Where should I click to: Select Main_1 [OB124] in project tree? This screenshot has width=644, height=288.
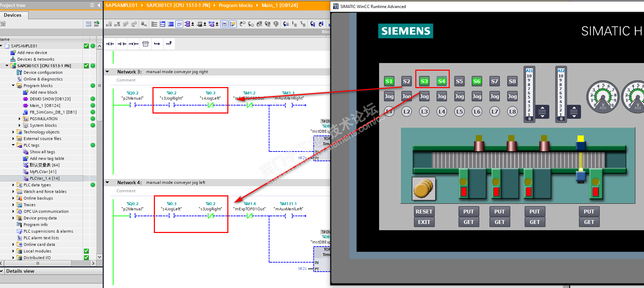[x=45, y=106]
